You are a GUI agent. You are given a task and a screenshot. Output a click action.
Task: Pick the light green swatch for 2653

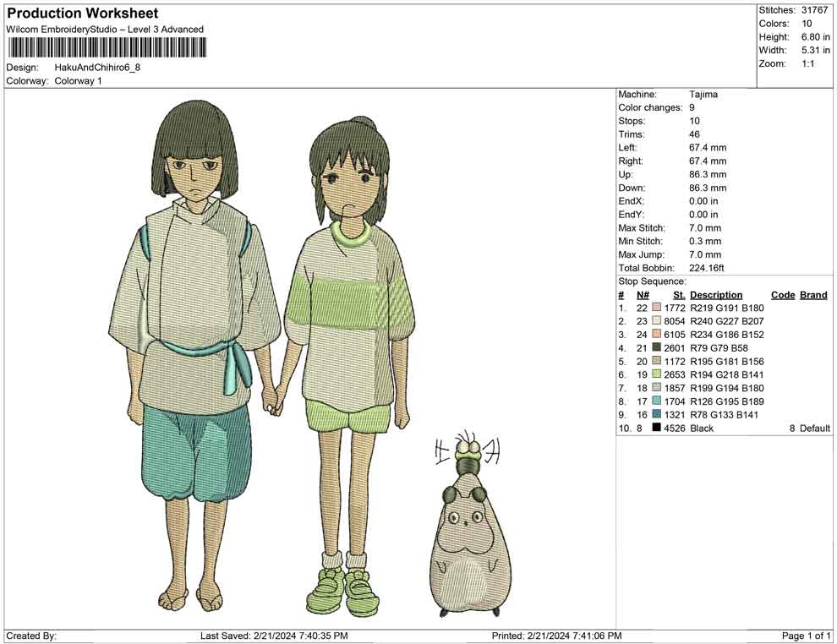click(x=657, y=374)
